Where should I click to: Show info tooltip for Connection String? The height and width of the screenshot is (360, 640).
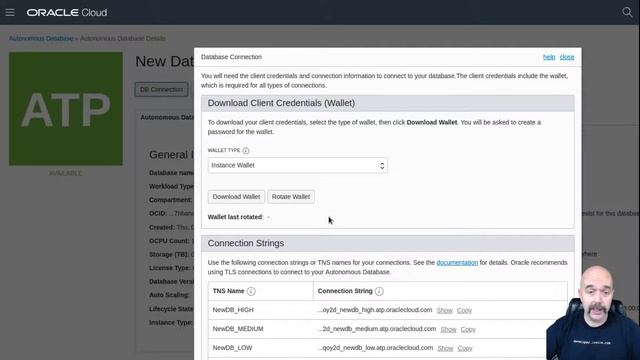coord(379,291)
